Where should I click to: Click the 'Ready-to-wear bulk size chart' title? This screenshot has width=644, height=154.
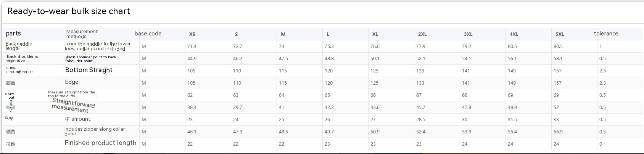tap(69, 11)
